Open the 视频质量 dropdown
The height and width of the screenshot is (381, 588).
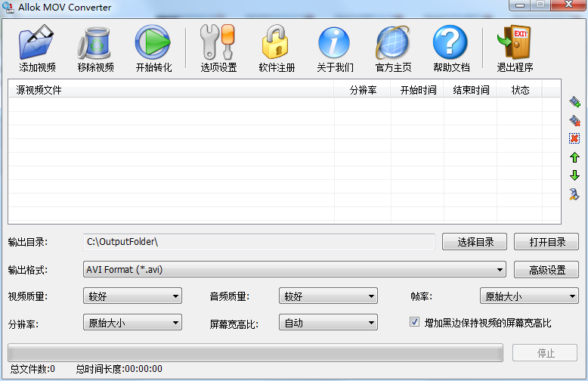point(132,296)
